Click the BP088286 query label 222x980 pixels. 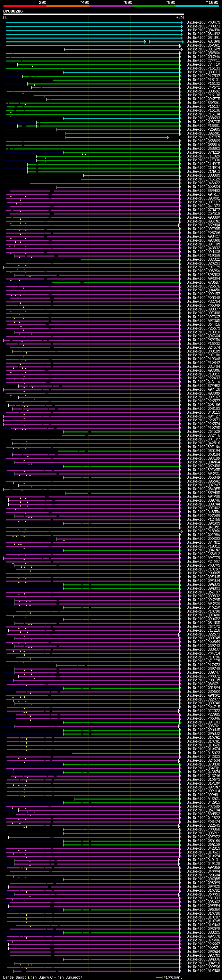pos(13,11)
